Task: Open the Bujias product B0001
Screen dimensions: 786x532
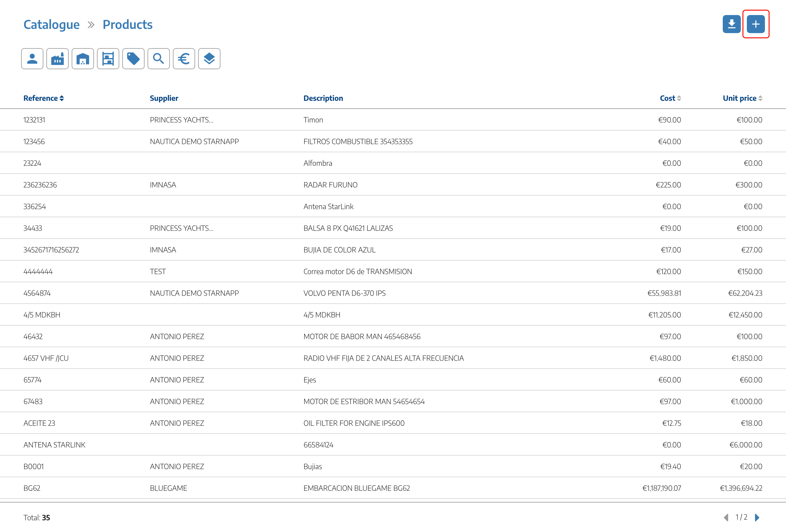Action: point(393,466)
